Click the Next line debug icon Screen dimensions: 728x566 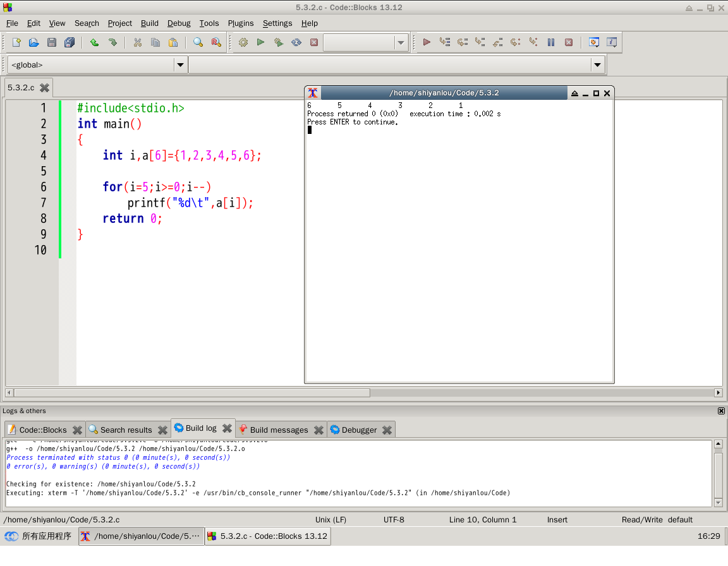coord(463,43)
